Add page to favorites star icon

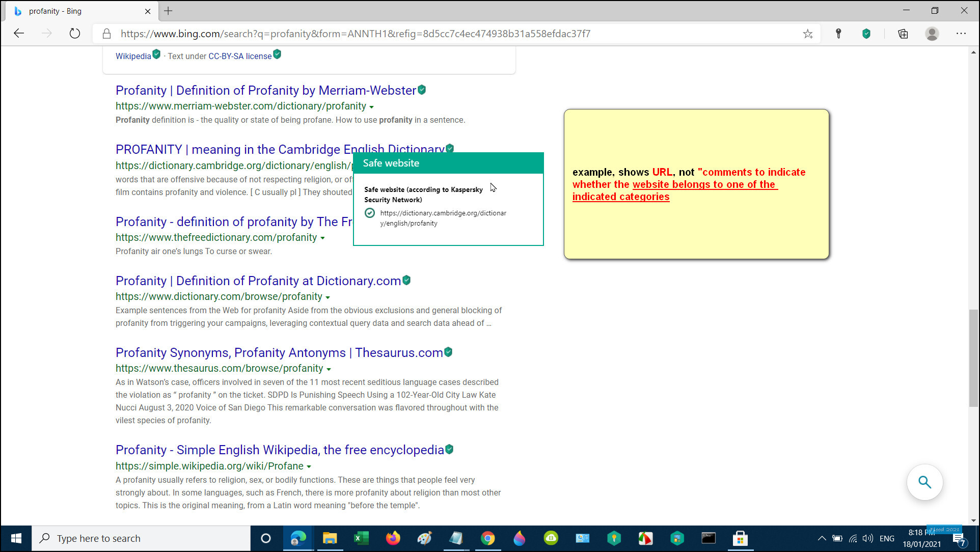808,34
